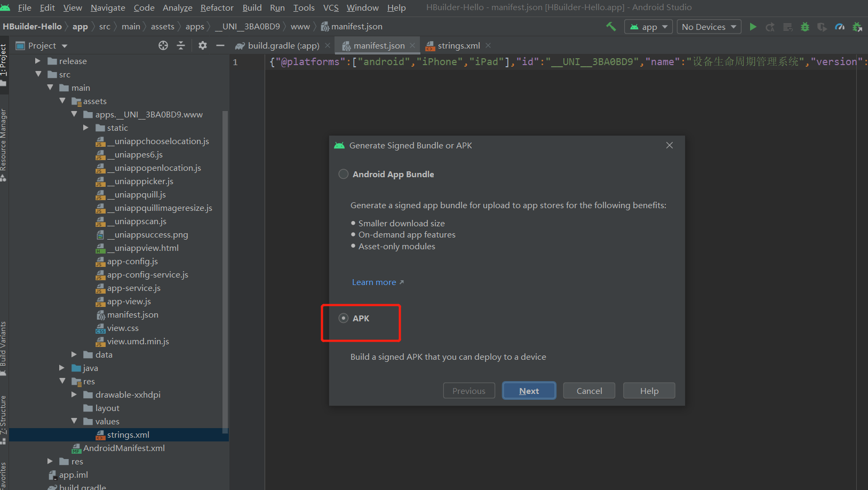Collapse the src folder
Viewport: 868px width, 490px height.
[x=38, y=74]
